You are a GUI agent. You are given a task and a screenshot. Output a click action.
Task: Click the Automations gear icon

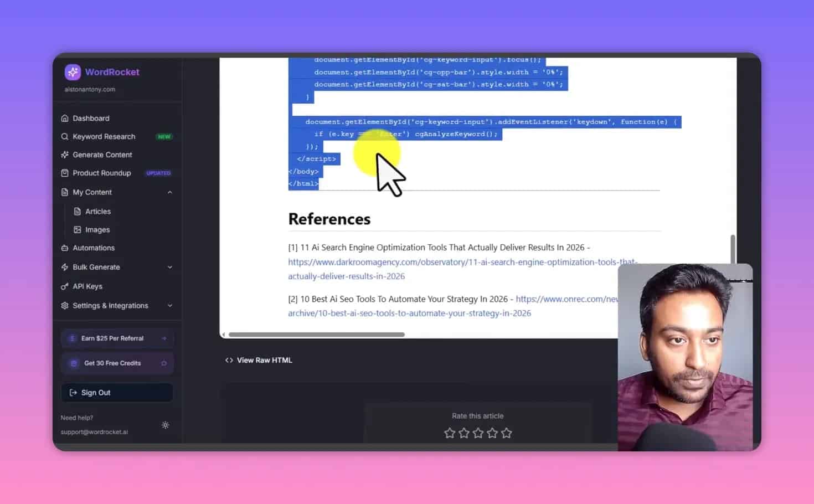[x=65, y=248]
